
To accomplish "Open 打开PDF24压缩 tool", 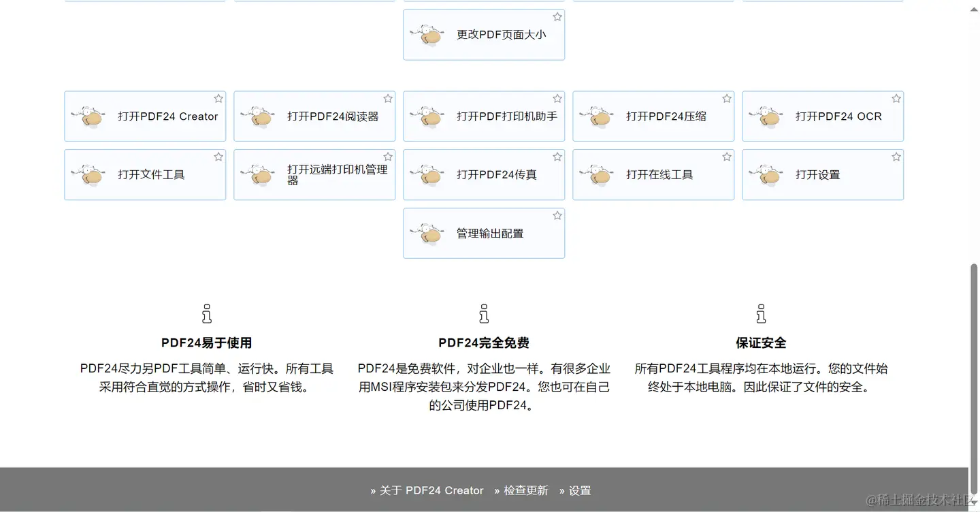I will click(653, 116).
